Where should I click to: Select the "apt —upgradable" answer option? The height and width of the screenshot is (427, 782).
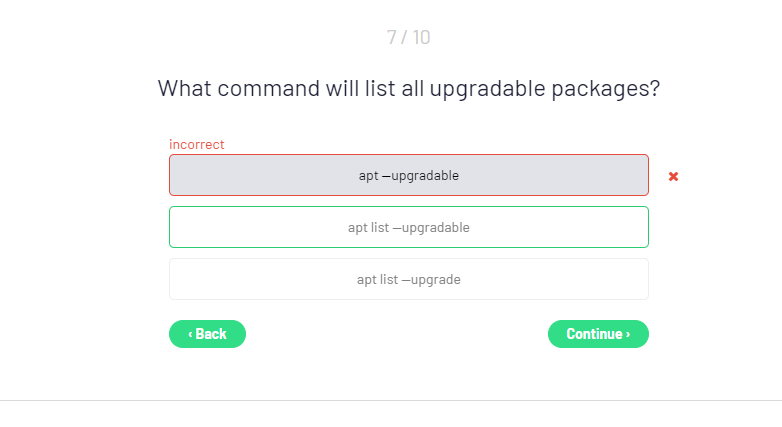pos(408,175)
